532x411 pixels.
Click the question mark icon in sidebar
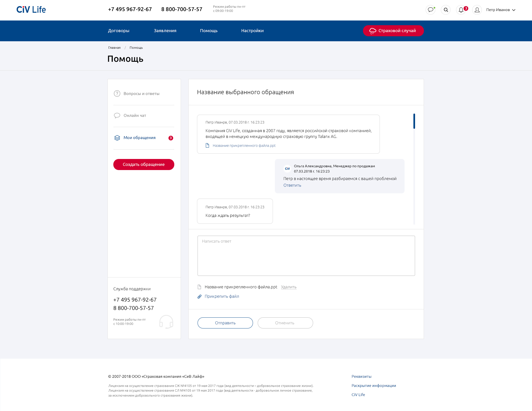[x=117, y=94]
